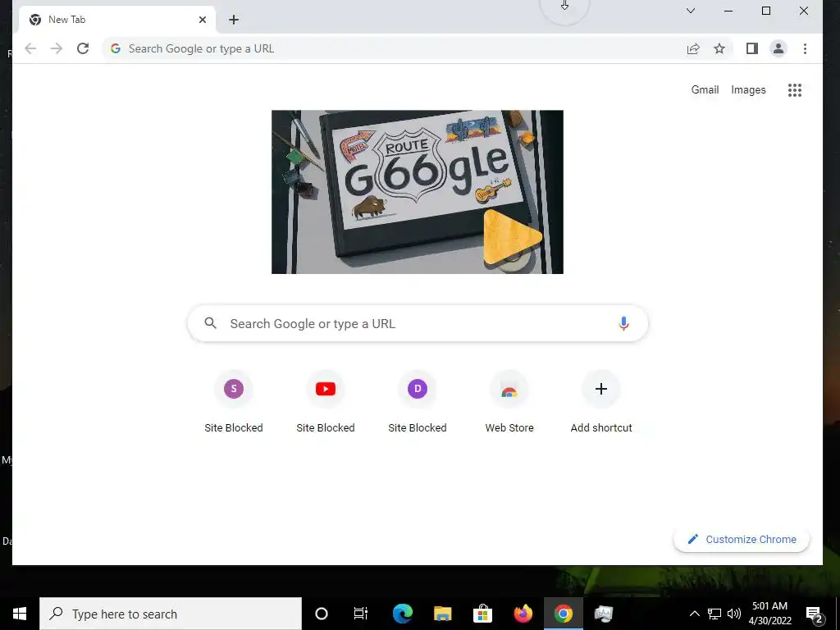Go back using the browser back arrow

(30, 48)
